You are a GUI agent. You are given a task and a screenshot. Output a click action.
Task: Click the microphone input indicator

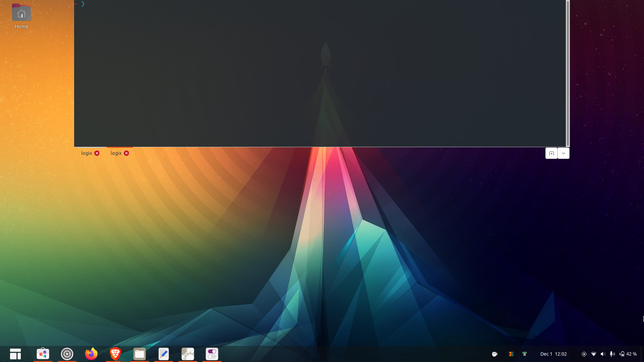(x=612, y=354)
